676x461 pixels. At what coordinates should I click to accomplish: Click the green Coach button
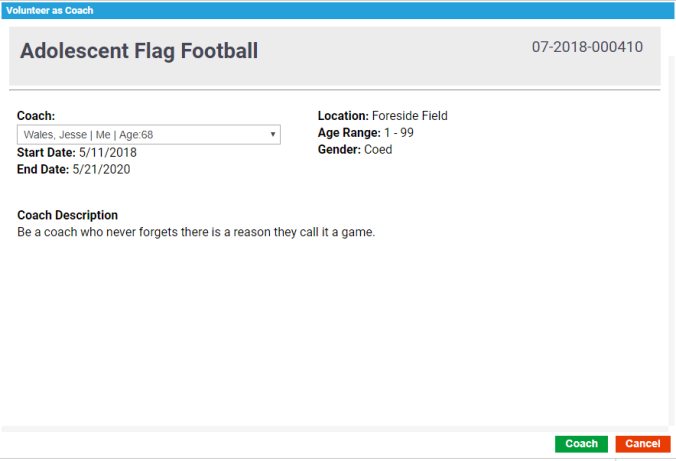[x=581, y=444]
